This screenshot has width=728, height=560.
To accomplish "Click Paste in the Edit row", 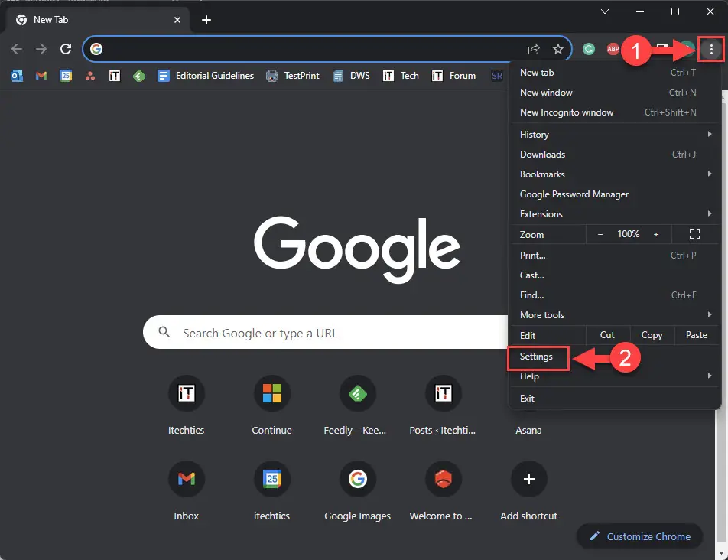I will pos(697,335).
